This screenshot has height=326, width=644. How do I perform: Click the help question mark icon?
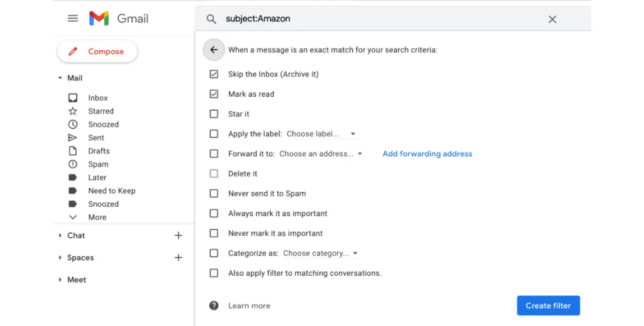214,305
